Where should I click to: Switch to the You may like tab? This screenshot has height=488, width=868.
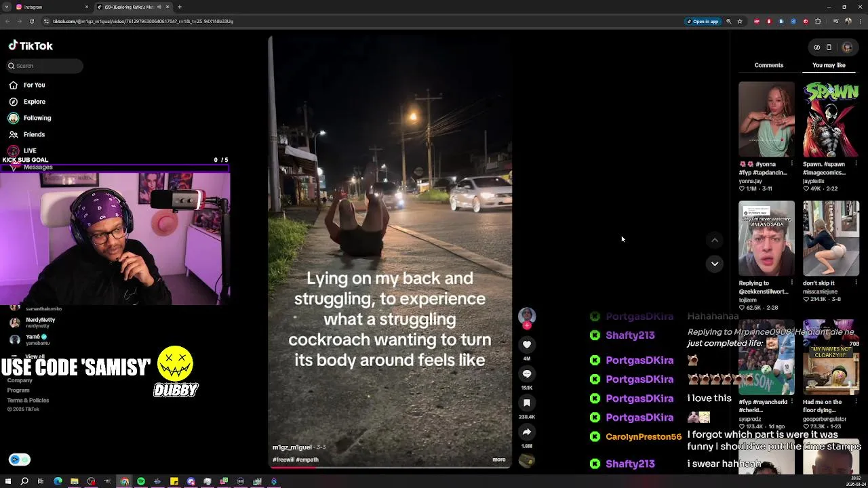(x=829, y=65)
